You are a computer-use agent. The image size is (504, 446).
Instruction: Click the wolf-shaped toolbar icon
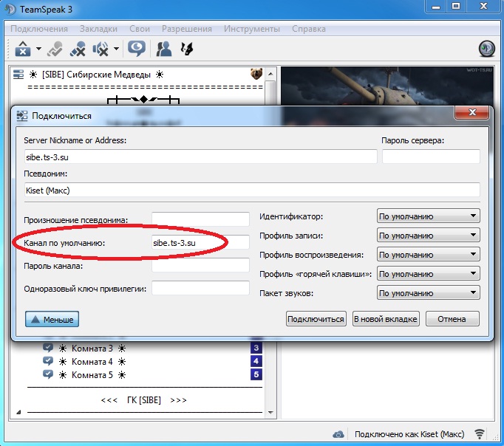(x=187, y=49)
